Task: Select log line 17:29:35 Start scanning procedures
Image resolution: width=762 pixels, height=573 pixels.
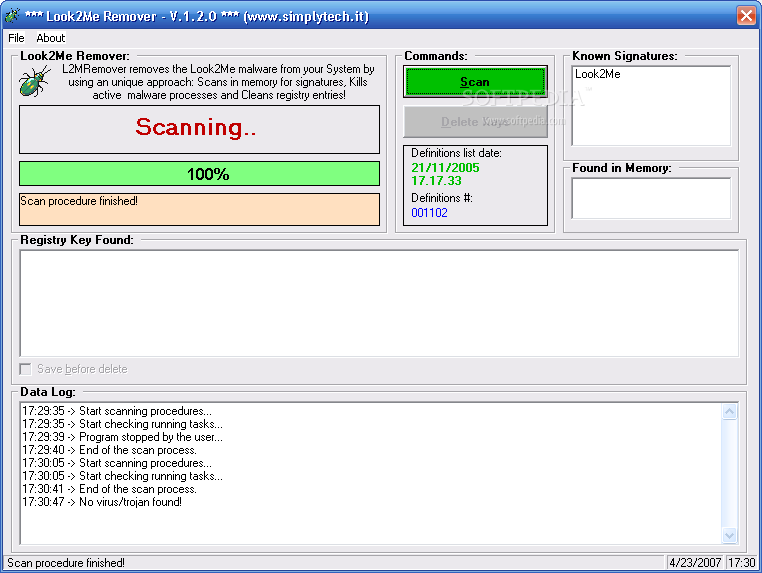Action: click(117, 411)
